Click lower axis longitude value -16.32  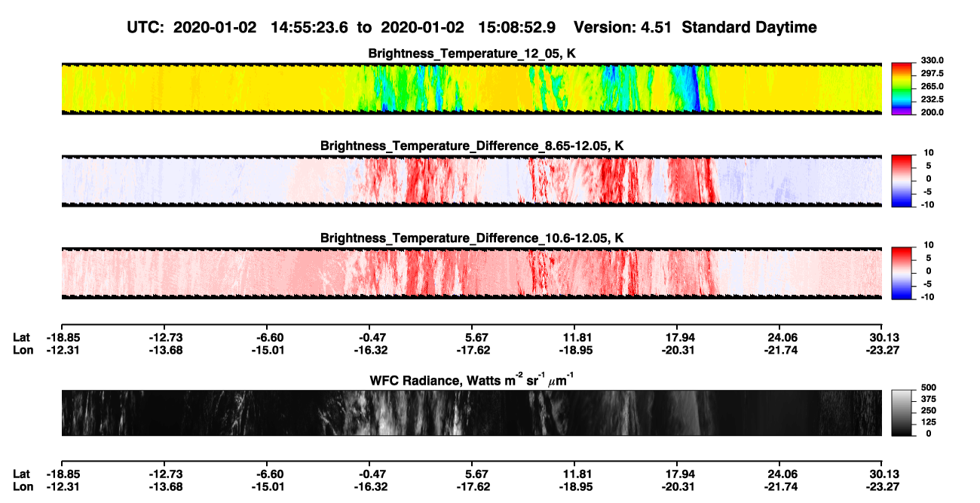371,486
